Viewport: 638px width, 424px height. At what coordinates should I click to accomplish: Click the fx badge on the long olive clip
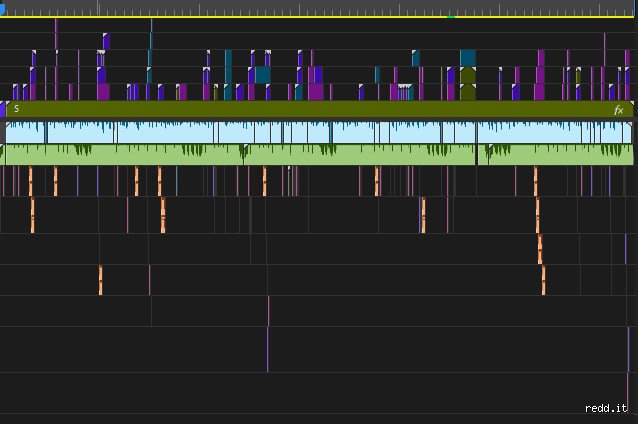pyautogui.click(x=618, y=110)
